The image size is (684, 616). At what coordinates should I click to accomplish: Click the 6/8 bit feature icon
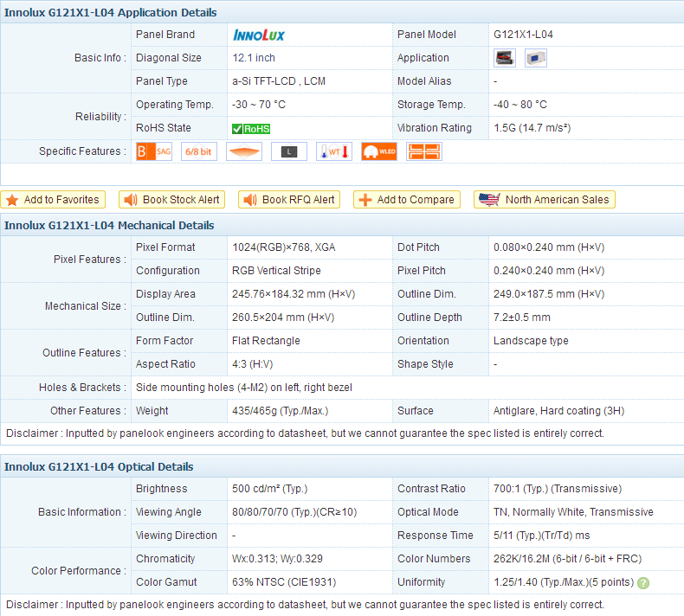click(x=199, y=151)
